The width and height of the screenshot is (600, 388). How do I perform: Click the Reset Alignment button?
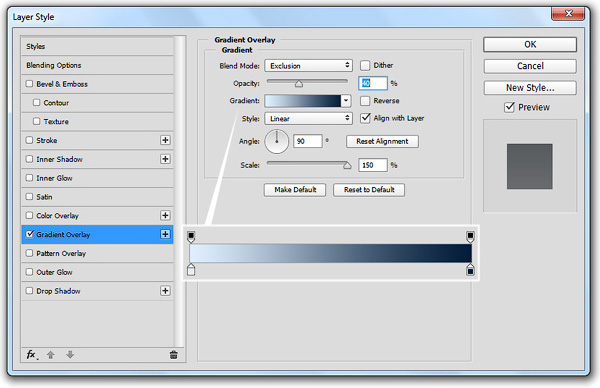coord(382,141)
